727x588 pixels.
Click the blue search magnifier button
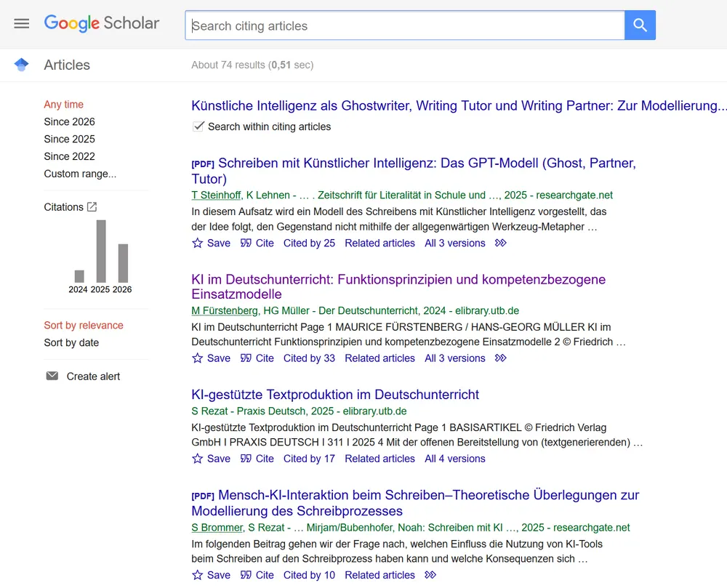[x=640, y=25]
